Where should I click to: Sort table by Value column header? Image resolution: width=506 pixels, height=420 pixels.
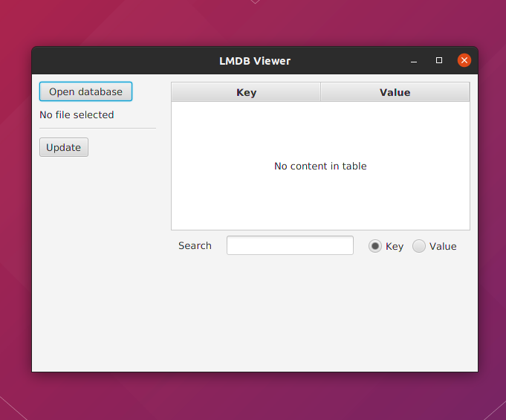(x=395, y=92)
